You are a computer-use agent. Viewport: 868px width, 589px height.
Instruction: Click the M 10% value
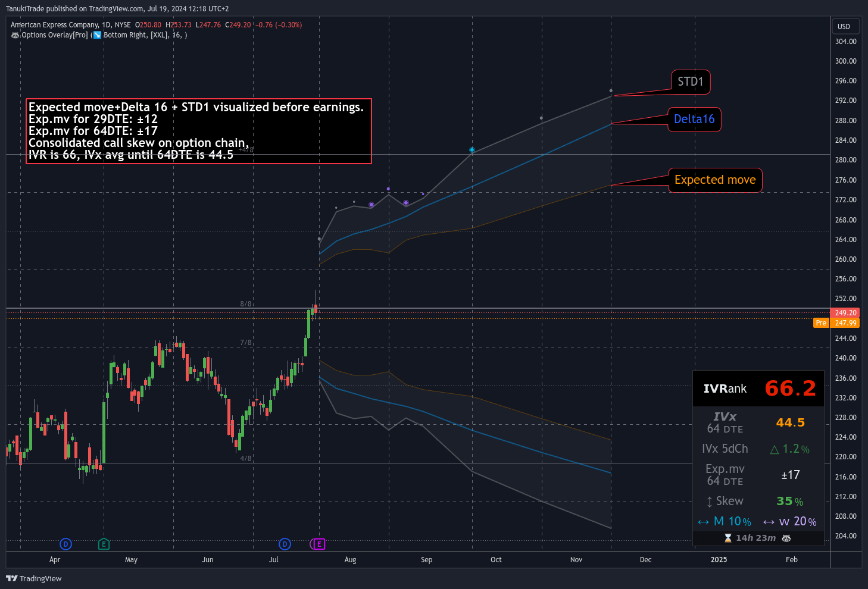[732, 522]
